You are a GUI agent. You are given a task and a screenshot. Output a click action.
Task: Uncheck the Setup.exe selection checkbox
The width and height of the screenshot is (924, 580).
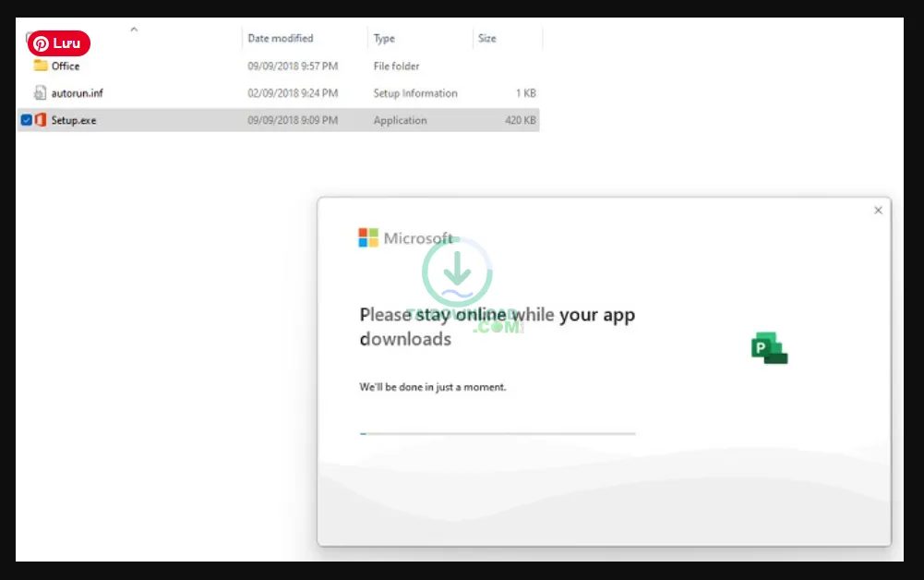point(26,120)
